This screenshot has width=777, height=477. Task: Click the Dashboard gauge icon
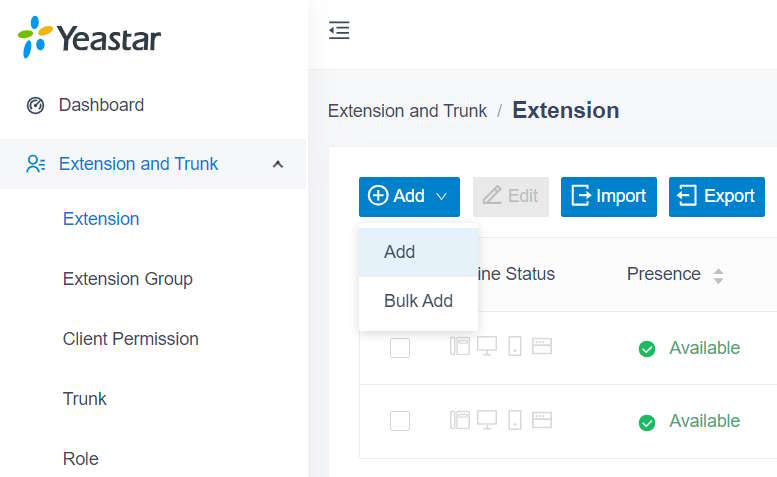pyautogui.click(x=35, y=106)
